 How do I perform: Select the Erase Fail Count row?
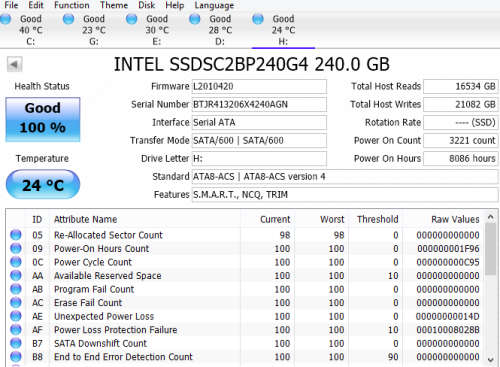tap(245, 303)
